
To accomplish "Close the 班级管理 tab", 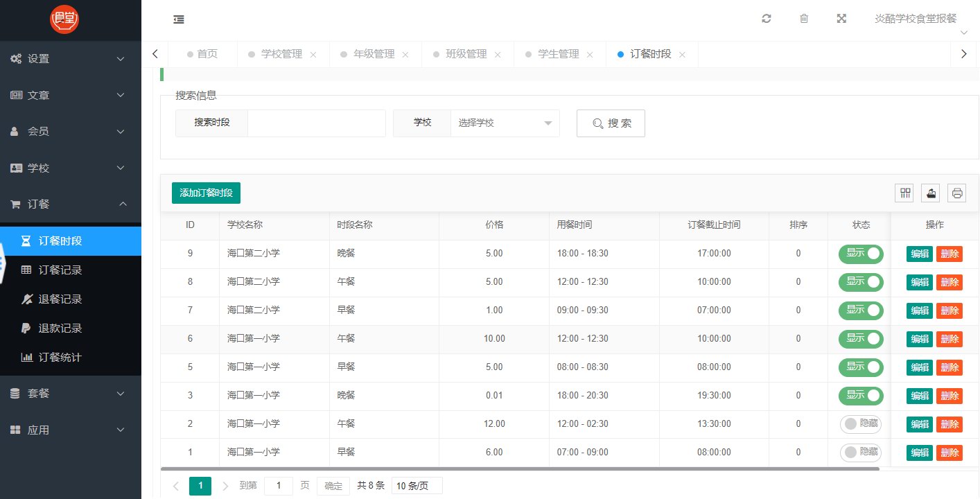I will pos(498,55).
